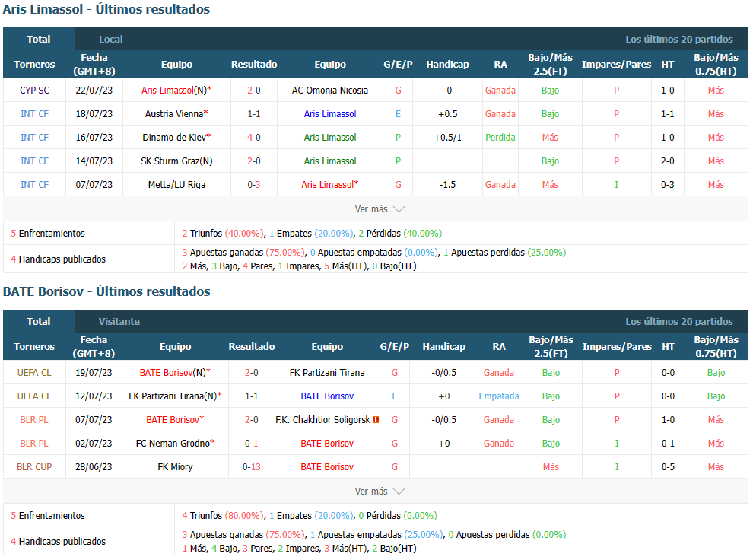Screen dimensions: 753x560
Task: Click the 0-3 result for Metta/LU Riga
Action: tap(254, 184)
